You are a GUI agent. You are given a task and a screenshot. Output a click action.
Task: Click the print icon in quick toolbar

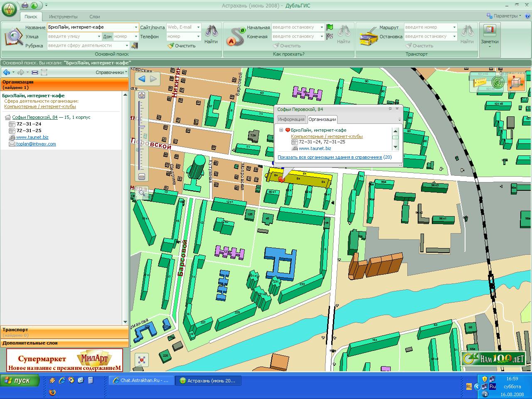(x=25, y=5)
